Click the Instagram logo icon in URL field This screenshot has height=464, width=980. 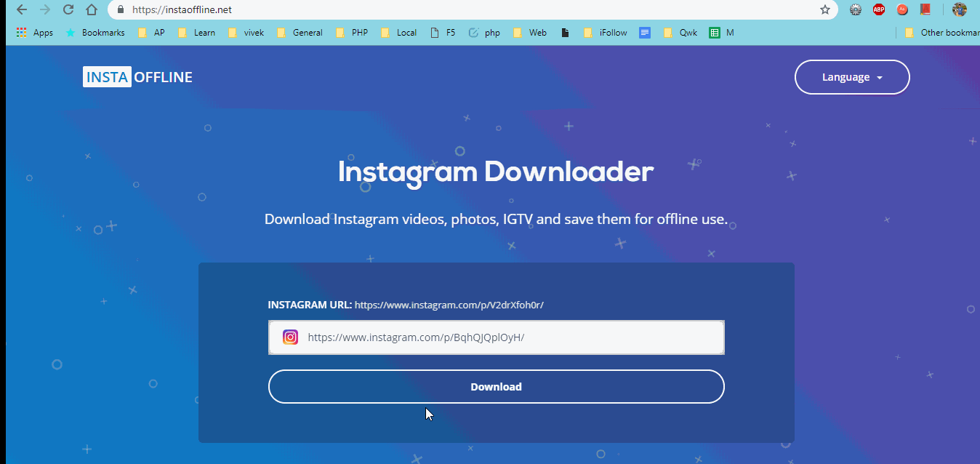(290, 337)
